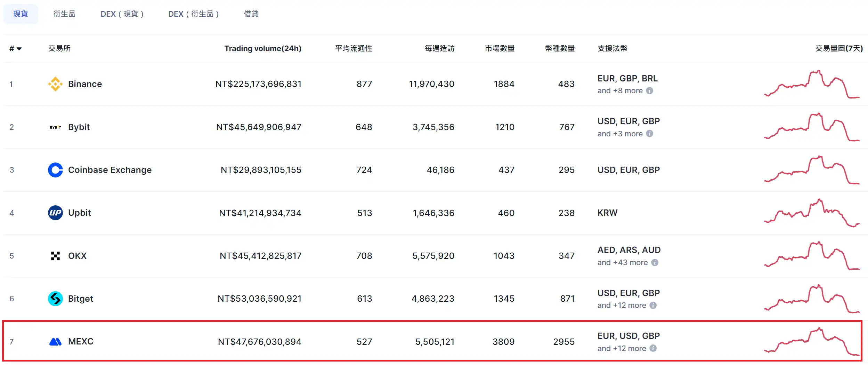Viewport: 868px width, 365px height.
Task: Click the Upbit logo icon
Action: coord(55,213)
